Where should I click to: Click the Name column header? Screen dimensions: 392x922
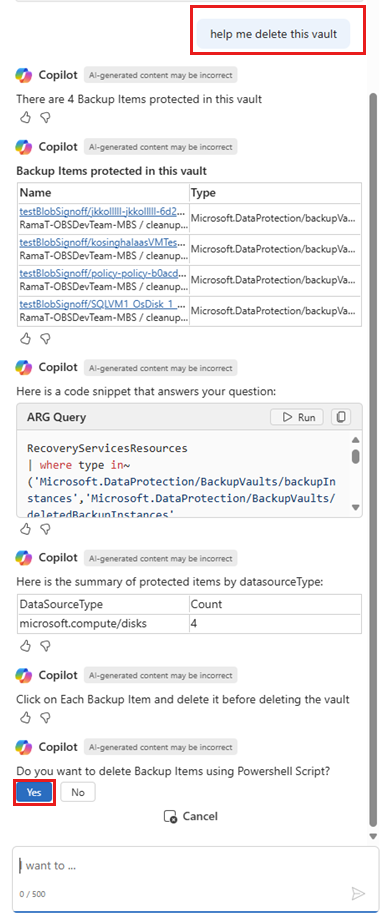click(103, 193)
